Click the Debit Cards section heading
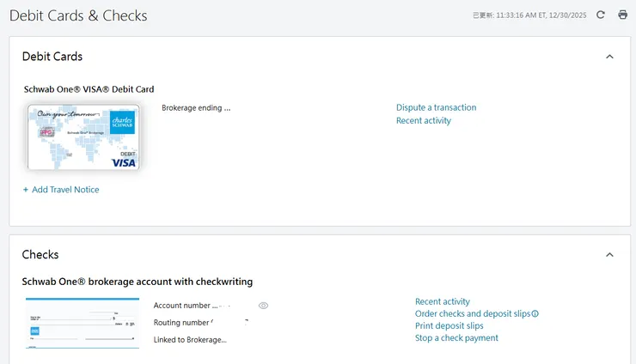The width and height of the screenshot is (636, 364). tap(52, 57)
